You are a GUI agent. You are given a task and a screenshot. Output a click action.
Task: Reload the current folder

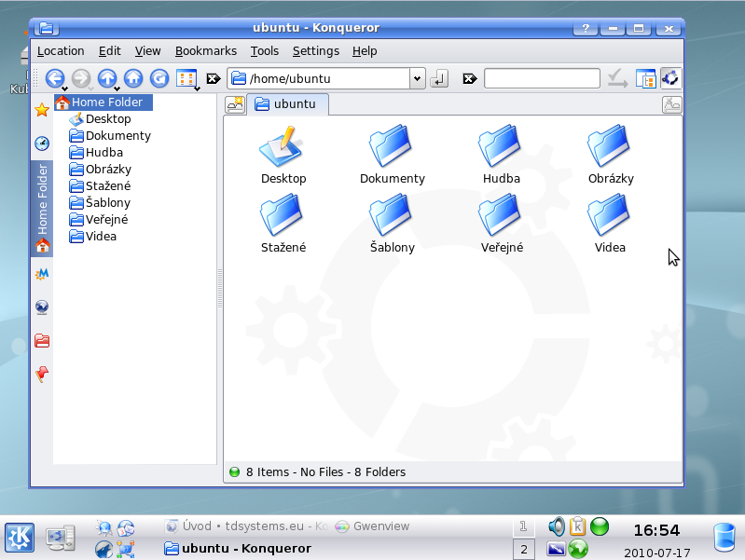(x=159, y=78)
